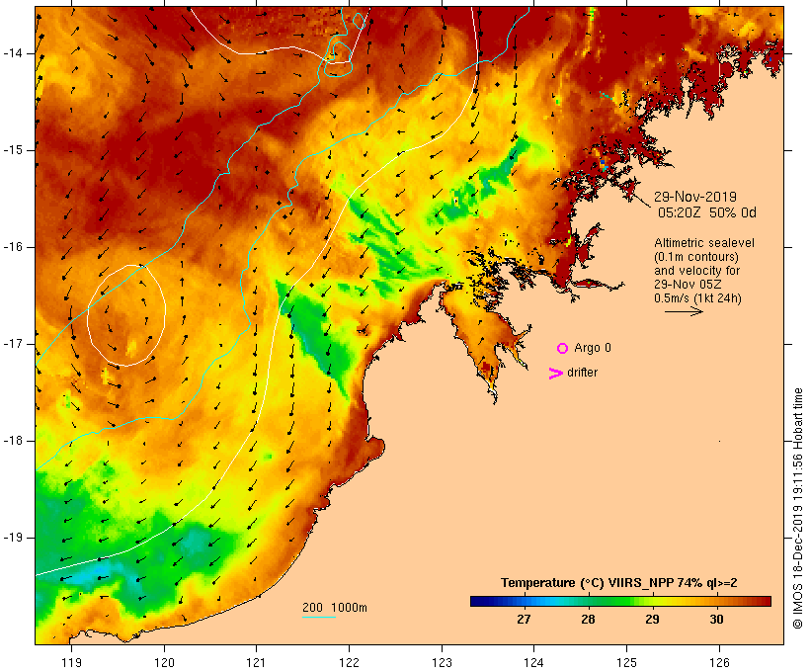
Task: Click the latitude label -14
Action: 13,53
